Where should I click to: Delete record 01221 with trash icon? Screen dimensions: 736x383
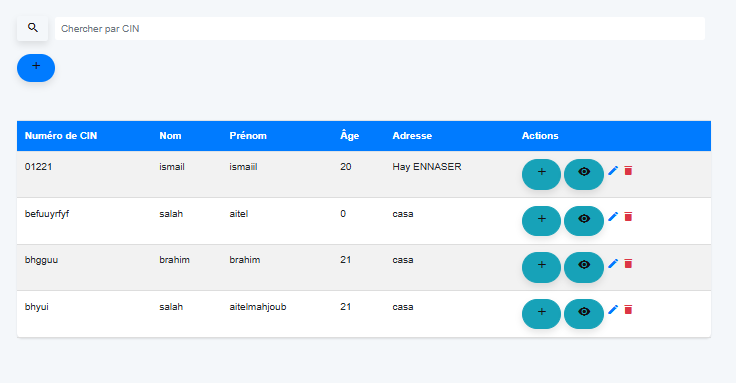click(x=628, y=170)
